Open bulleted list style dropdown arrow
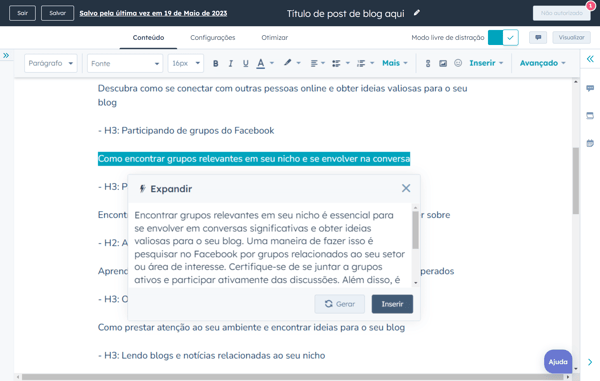Screen dimensions: 600x381 pyautogui.click(x=348, y=63)
